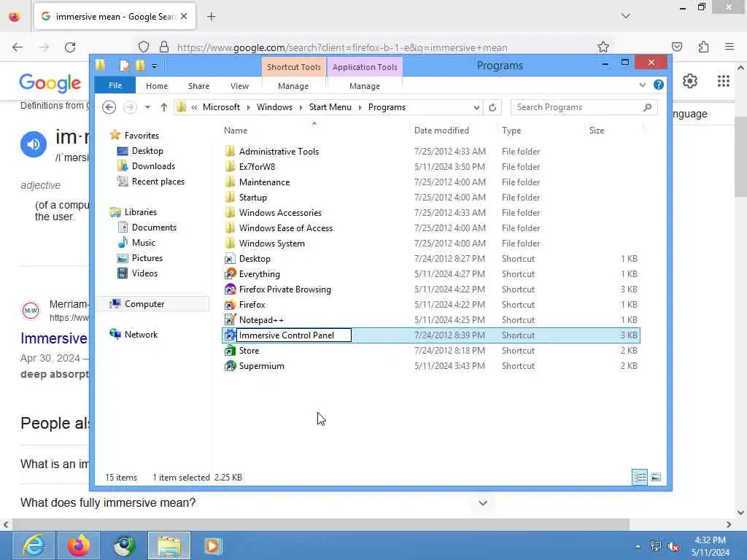This screenshot has width=747, height=560.
Task: Launch Internet Explorer from taskbar
Action: click(x=34, y=545)
